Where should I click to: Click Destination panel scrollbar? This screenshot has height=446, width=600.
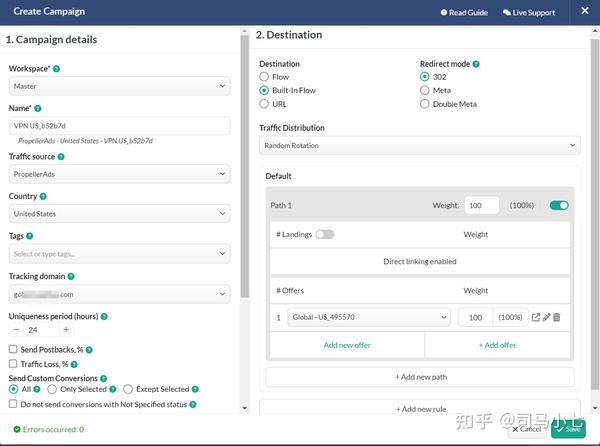[x=595, y=214]
